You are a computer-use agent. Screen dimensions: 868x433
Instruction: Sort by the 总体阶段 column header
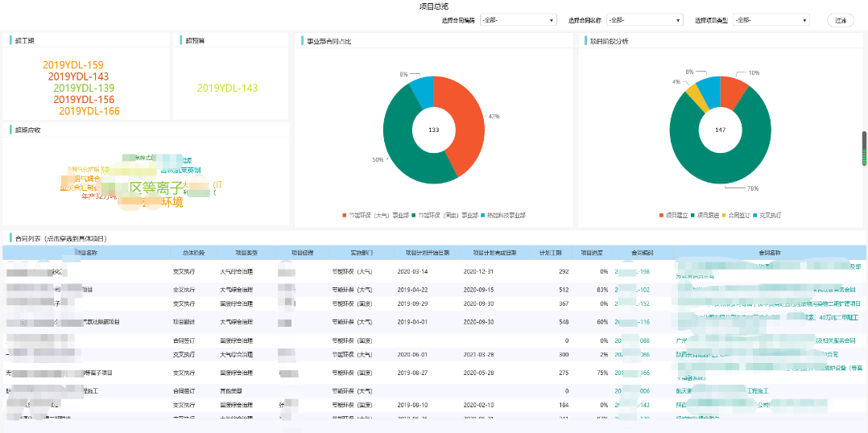[194, 253]
